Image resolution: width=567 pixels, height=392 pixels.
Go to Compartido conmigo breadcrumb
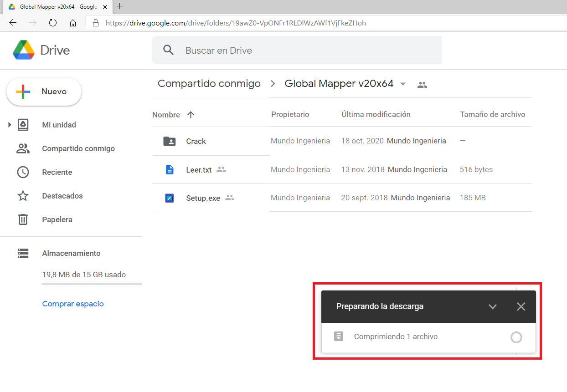click(x=209, y=84)
